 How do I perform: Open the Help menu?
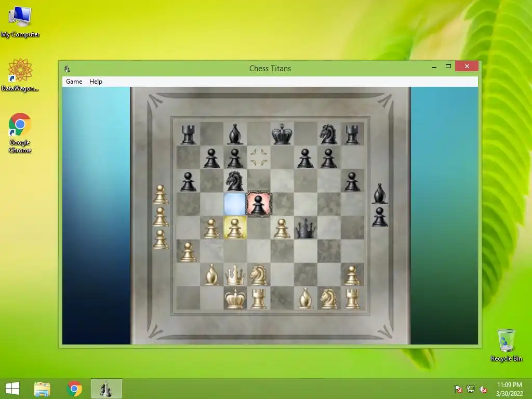pos(96,82)
